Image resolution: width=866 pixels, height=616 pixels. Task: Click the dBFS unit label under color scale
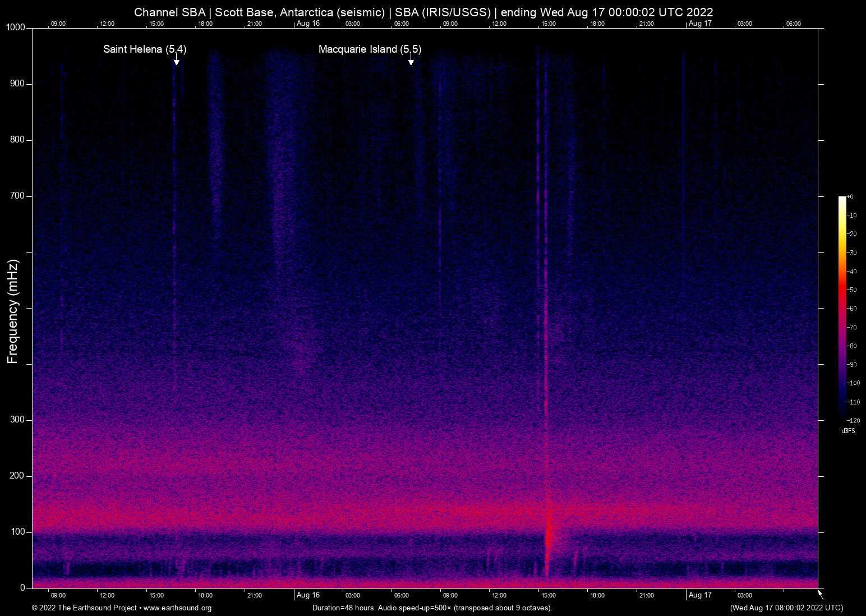point(848,431)
